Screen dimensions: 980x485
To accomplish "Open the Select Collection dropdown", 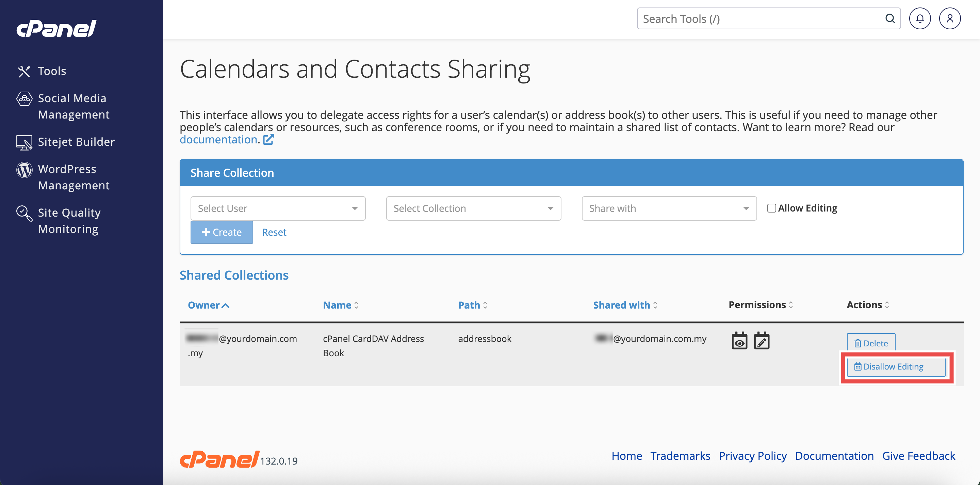I will pyautogui.click(x=473, y=208).
